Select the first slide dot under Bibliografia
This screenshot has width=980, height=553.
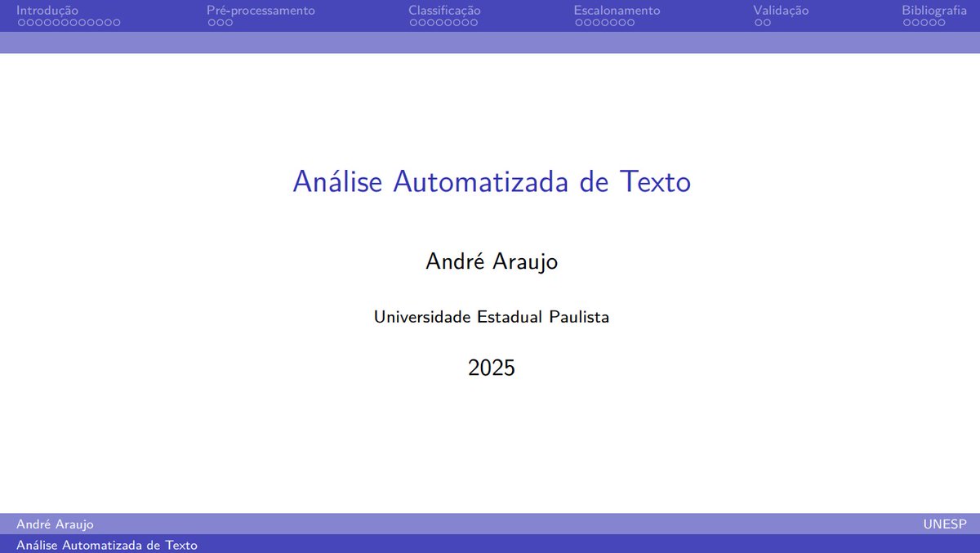click(x=906, y=21)
